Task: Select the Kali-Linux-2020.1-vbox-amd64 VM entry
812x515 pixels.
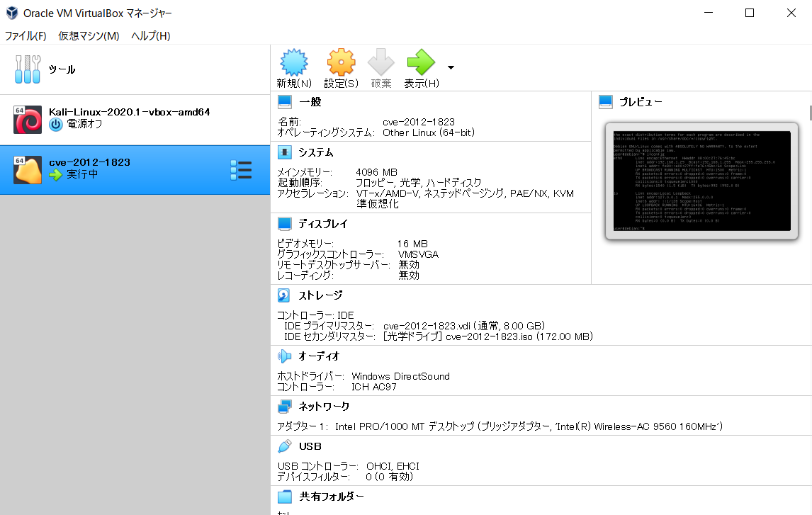Action: [x=135, y=120]
